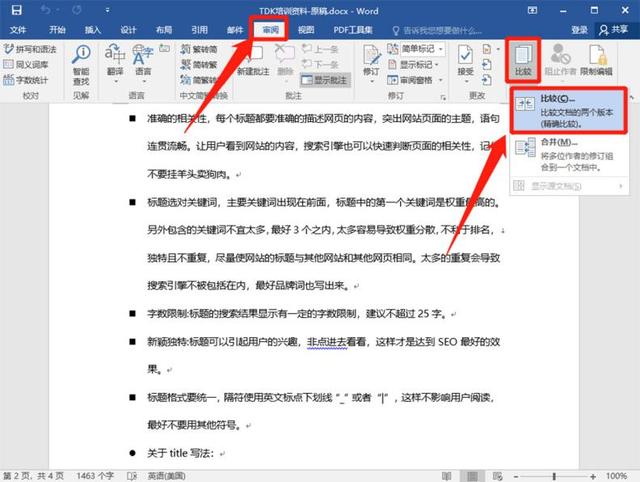Viewport: 640px width, 482px height.
Task: Switch to Web Layout view in status bar
Action: coord(497,476)
